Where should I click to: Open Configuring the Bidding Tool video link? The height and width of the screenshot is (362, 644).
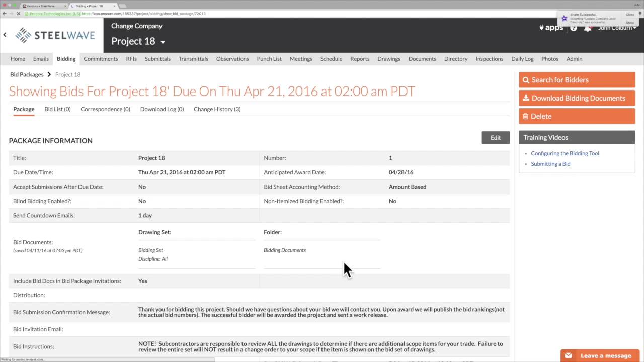(565, 153)
